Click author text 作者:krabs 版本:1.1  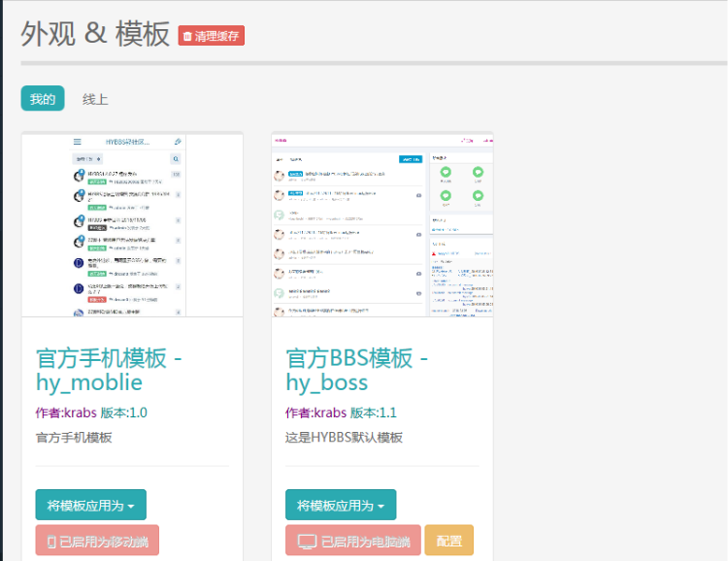[342, 412]
